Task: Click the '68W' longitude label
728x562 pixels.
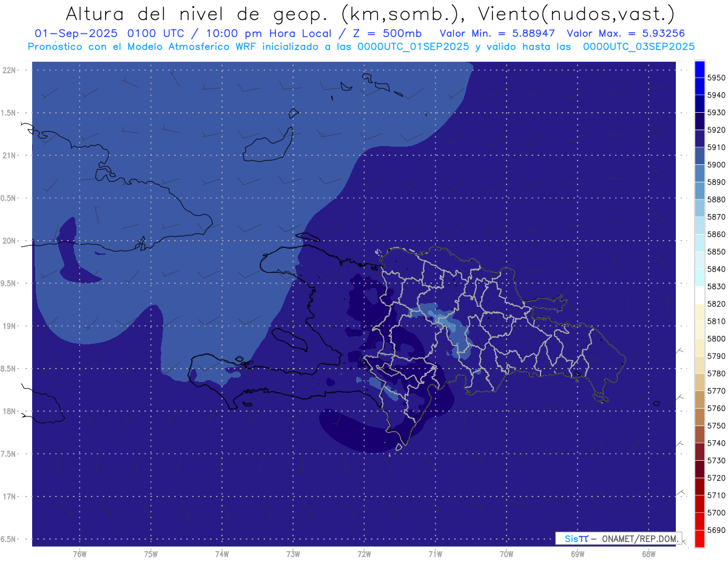Action: click(x=648, y=554)
